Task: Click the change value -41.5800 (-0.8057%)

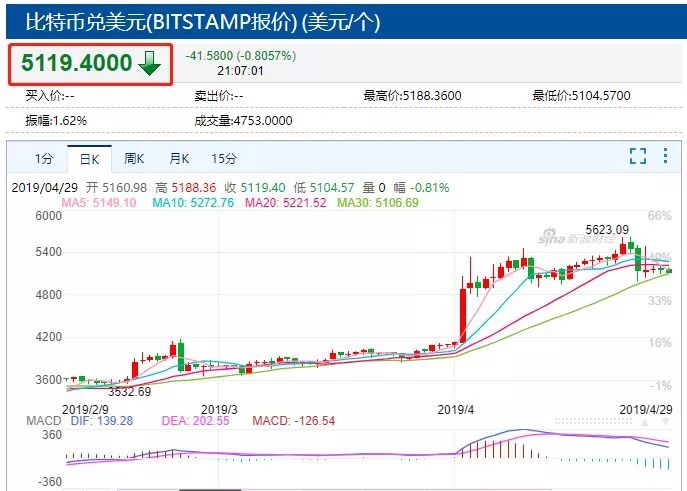Action: (241, 56)
